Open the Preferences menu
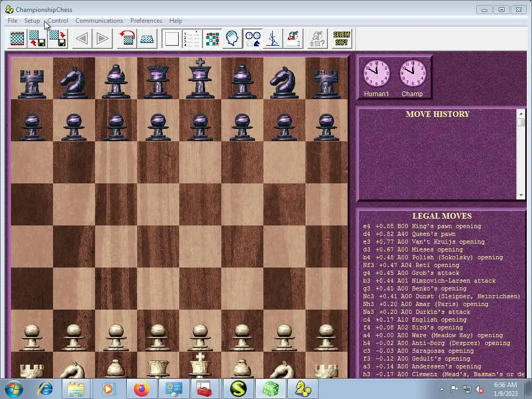Viewport: 532px width, 399px height. click(x=146, y=21)
